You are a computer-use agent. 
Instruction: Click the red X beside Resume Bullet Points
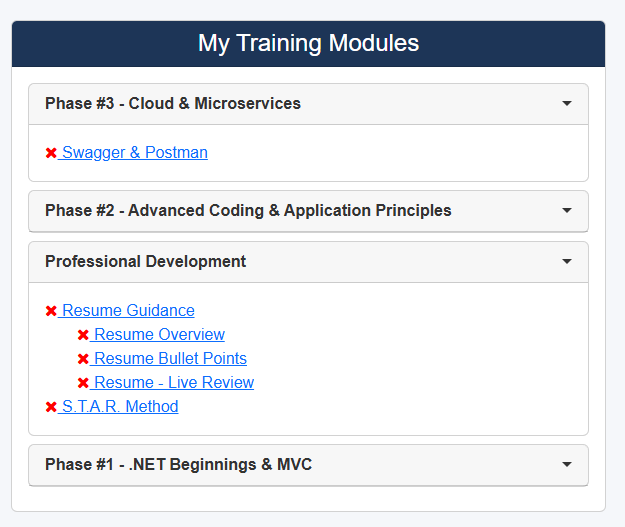coord(83,359)
